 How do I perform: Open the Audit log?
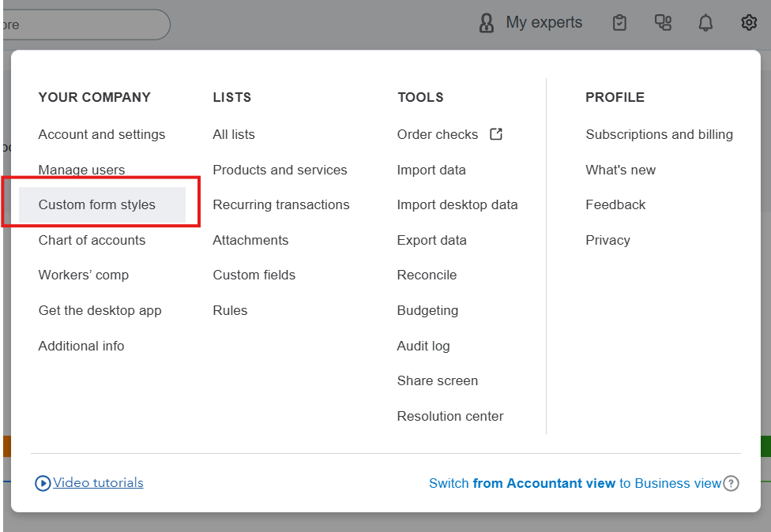[x=423, y=346]
